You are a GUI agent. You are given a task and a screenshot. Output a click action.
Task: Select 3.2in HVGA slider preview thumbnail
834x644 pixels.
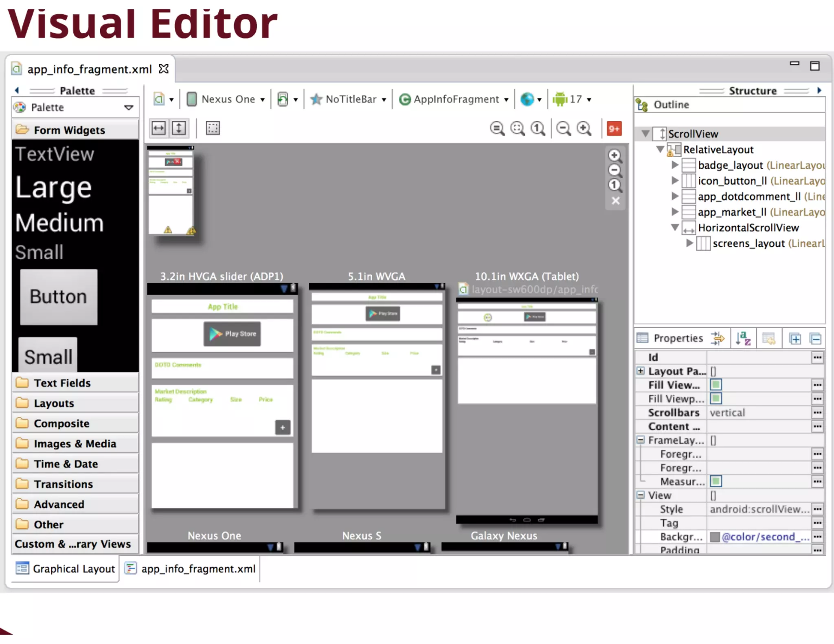(x=222, y=396)
